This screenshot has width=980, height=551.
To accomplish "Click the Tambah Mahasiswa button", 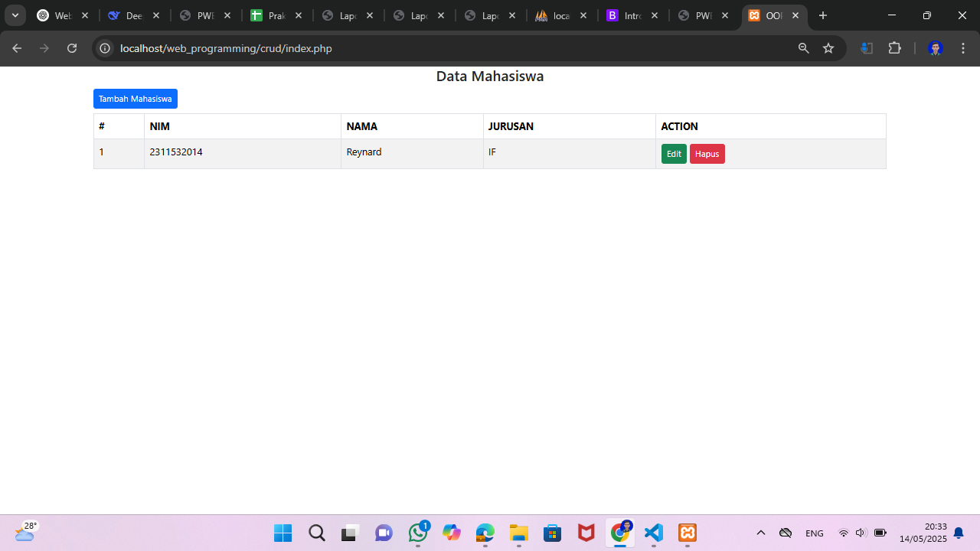I will tap(135, 98).
